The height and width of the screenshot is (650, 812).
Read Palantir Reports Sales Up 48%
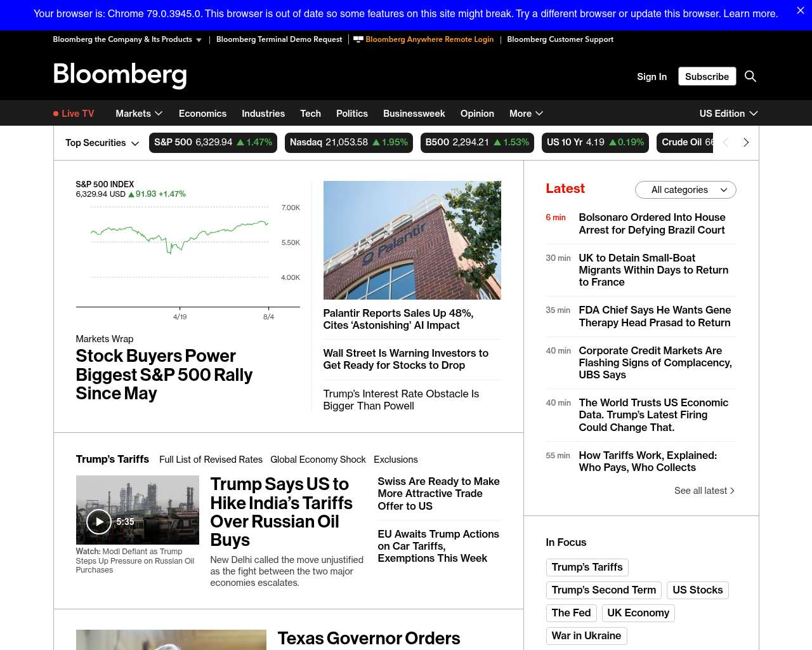(x=398, y=319)
